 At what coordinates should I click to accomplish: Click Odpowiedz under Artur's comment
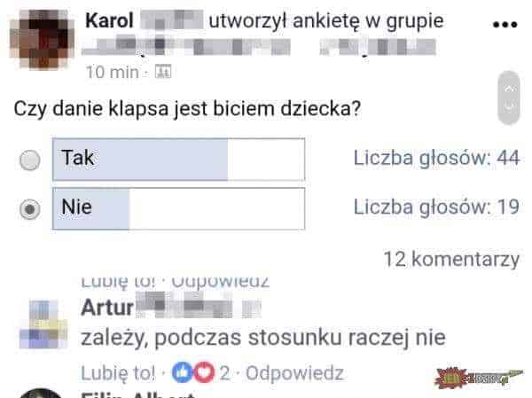[x=294, y=373]
